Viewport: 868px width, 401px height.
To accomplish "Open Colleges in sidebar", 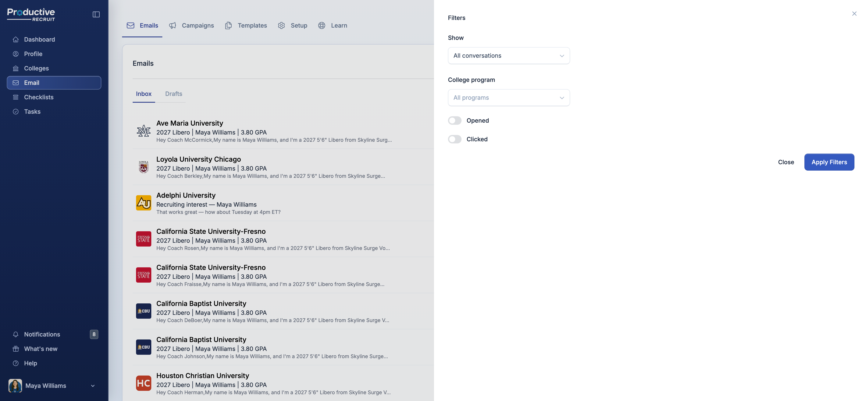I will click(54, 69).
